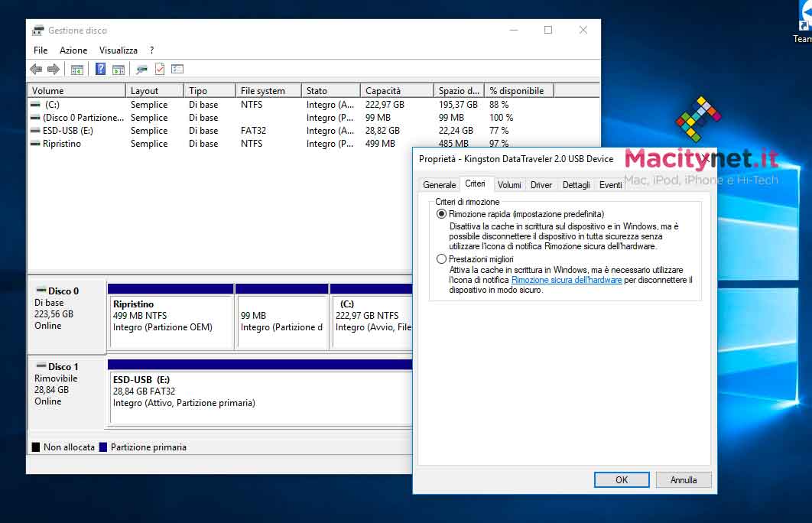This screenshot has width=812, height=523.
Task: Select the Rimozione rapida radio button
Action: coord(441,214)
